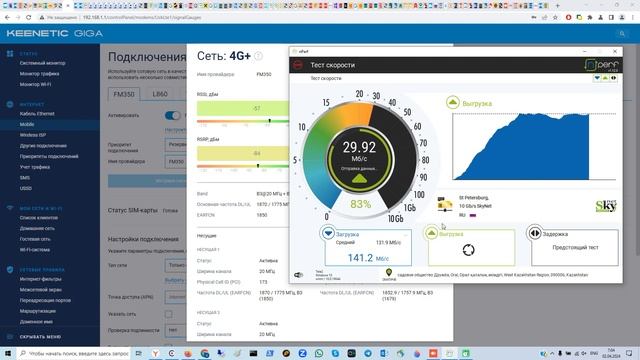This screenshot has height=360, width=640.
Task: Click the browser reload button
Action: click(x=29, y=18)
